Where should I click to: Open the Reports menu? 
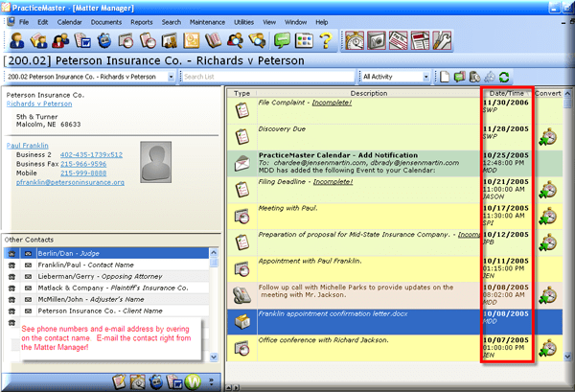[142, 22]
